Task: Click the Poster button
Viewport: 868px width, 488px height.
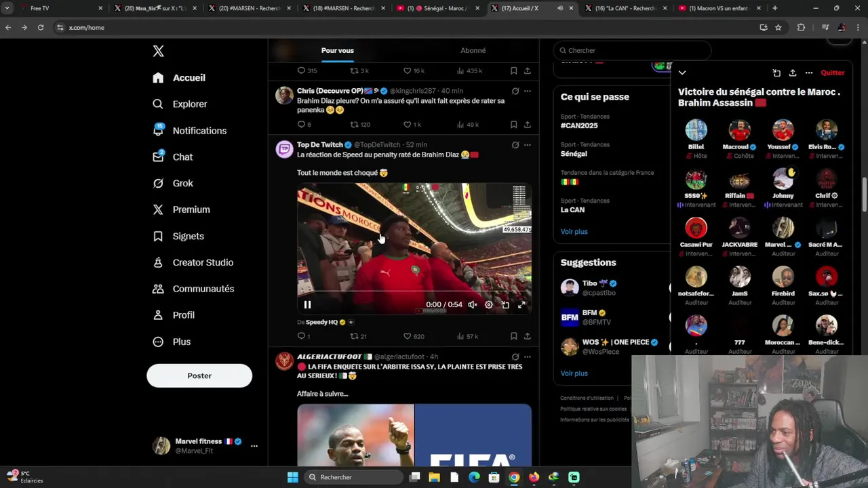Action: click(199, 375)
